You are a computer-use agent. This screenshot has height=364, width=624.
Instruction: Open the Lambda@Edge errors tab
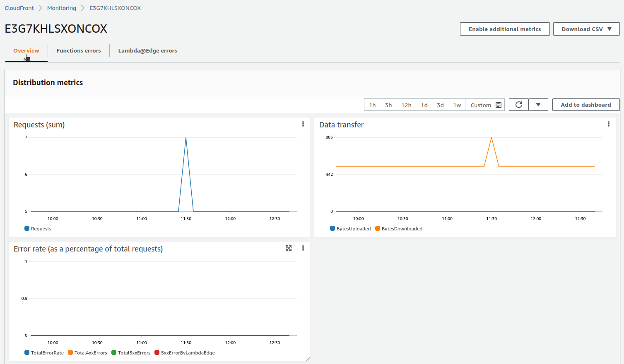pos(147,50)
